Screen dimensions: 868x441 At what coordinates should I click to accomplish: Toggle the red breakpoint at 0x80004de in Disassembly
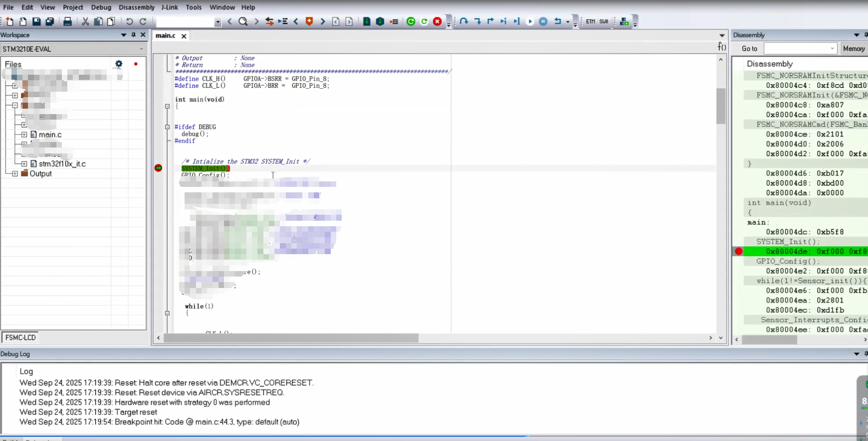pyautogui.click(x=739, y=252)
